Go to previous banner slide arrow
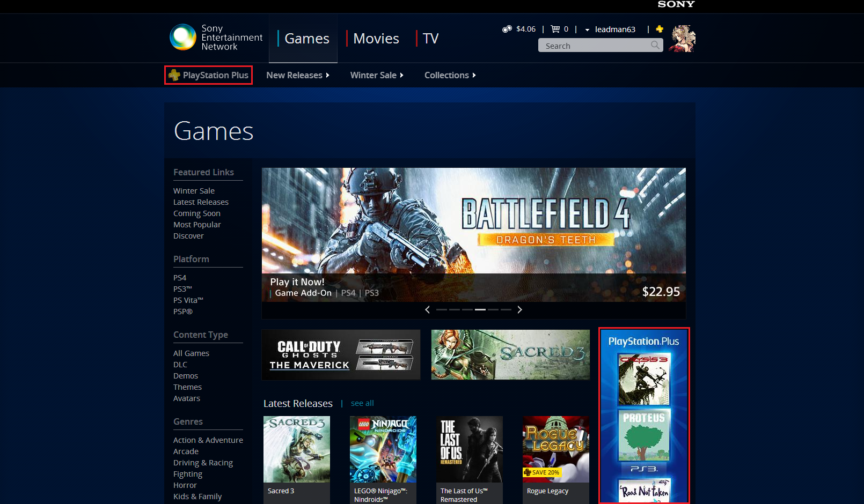Image resolution: width=864 pixels, height=504 pixels. [x=428, y=309]
